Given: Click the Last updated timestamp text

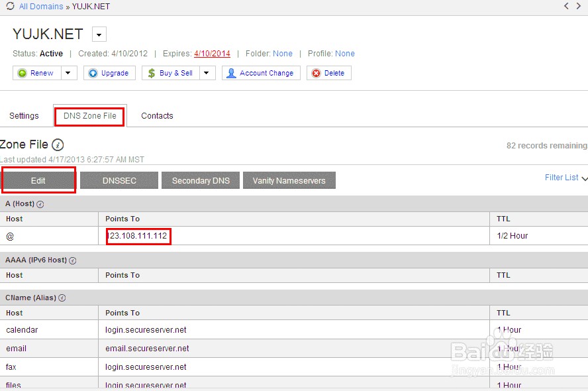Looking at the screenshot, I should pos(72,160).
